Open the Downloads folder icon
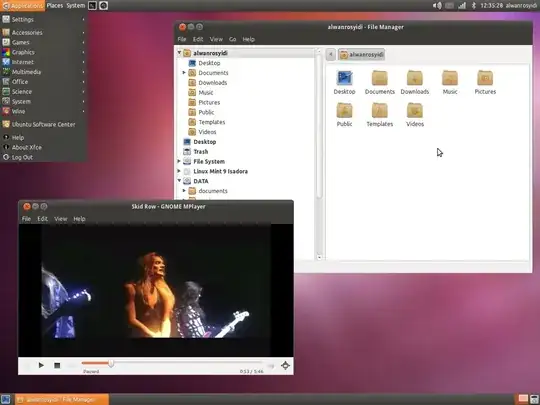Image resolution: width=540 pixels, height=405 pixels. pyautogui.click(x=415, y=83)
